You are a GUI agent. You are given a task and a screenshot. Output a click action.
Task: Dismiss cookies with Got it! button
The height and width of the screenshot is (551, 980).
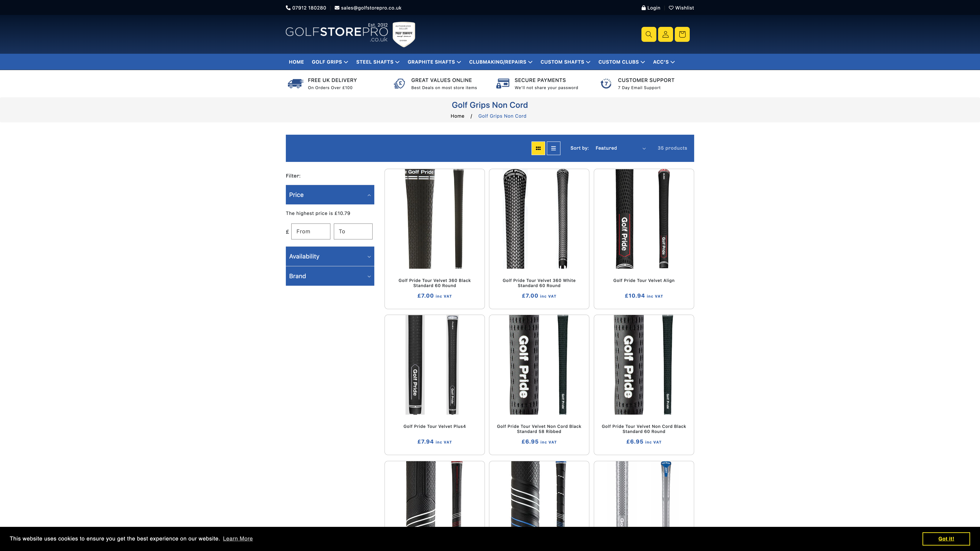point(946,539)
